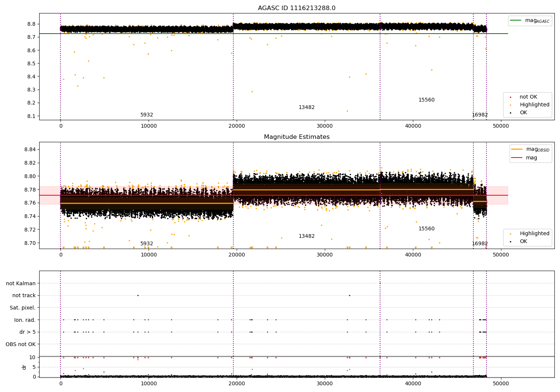The image size is (560, 392).
Task: Click the 'Ion. rad.' axis label
Action: tap(25, 320)
